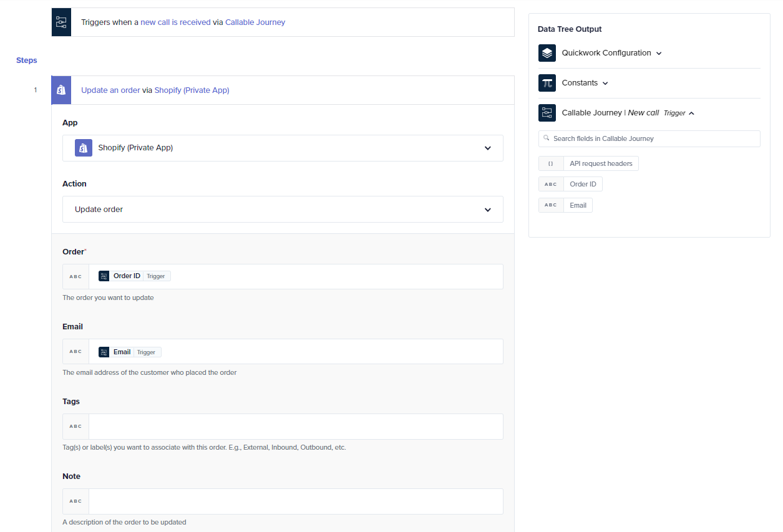This screenshot has height=532, width=783.
Task: Click ABC icon of Note field
Action: coord(75,501)
